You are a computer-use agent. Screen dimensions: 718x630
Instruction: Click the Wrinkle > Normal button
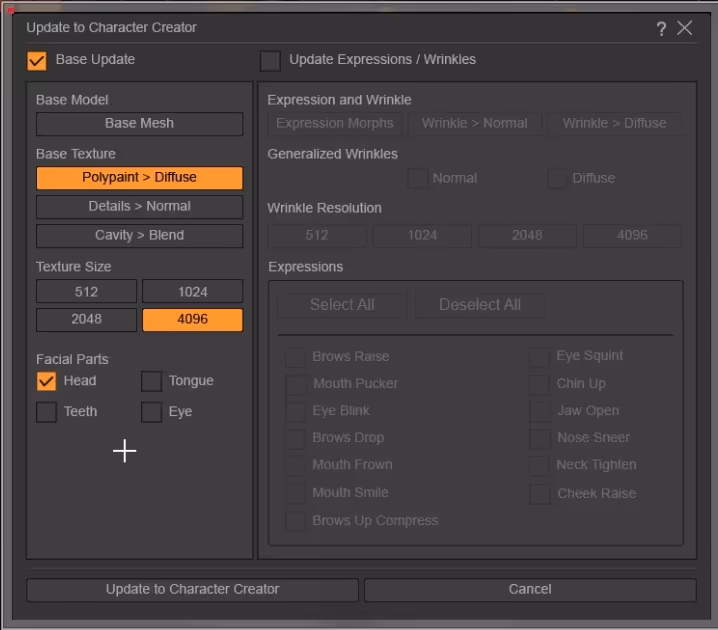(x=474, y=124)
